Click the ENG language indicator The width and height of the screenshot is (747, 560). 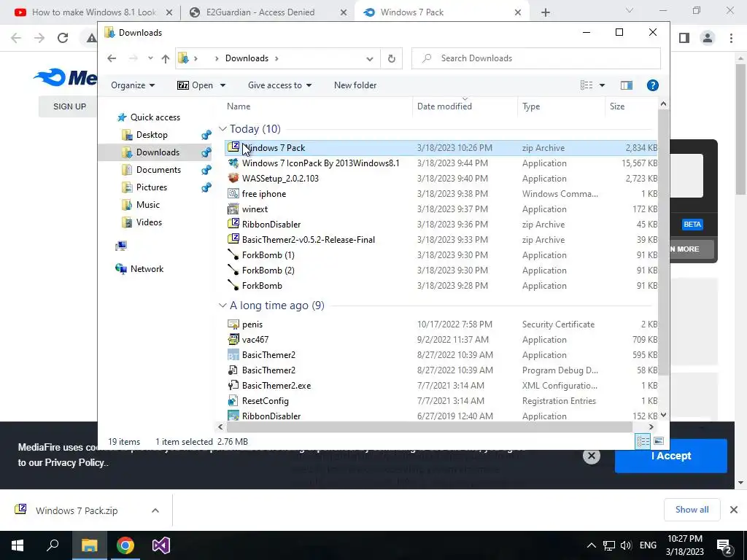[648, 545]
